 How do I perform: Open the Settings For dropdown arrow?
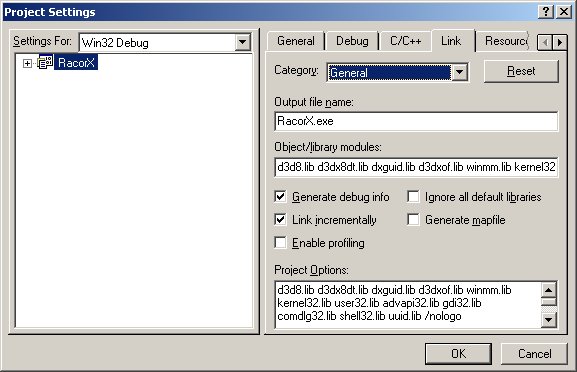[243, 42]
